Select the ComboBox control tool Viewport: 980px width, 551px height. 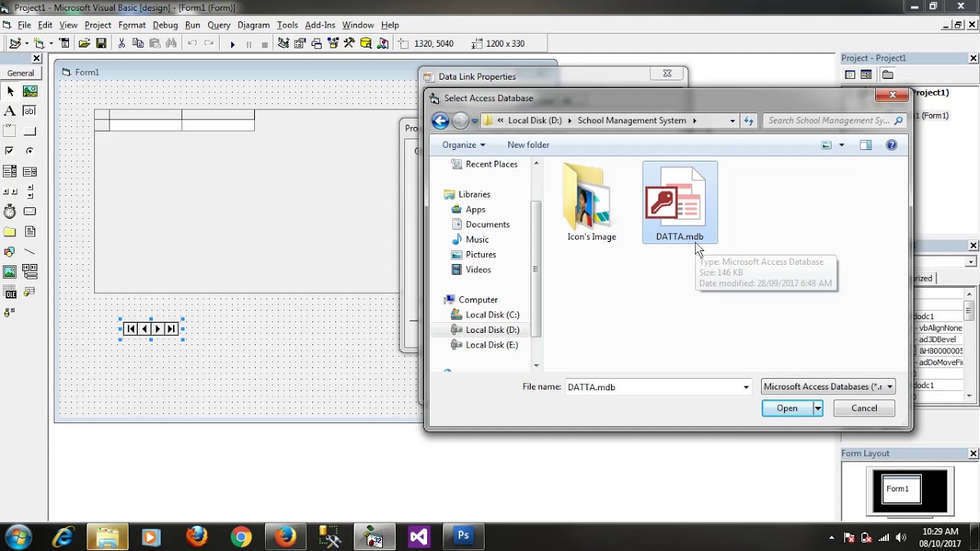click(10, 171)
